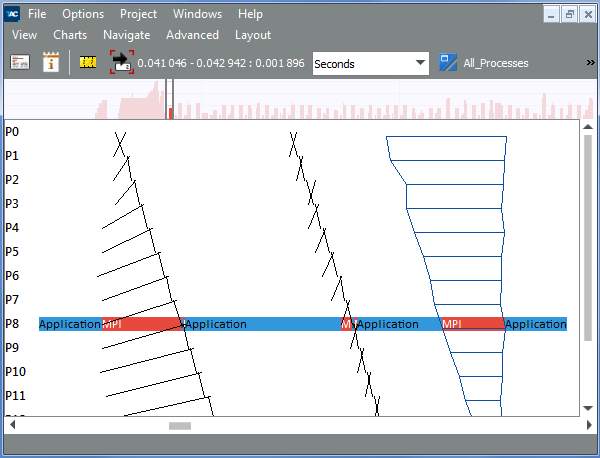Click the last wide MPI segment on P8
Viewport: 600px width, 458px height.
(473, 324)
